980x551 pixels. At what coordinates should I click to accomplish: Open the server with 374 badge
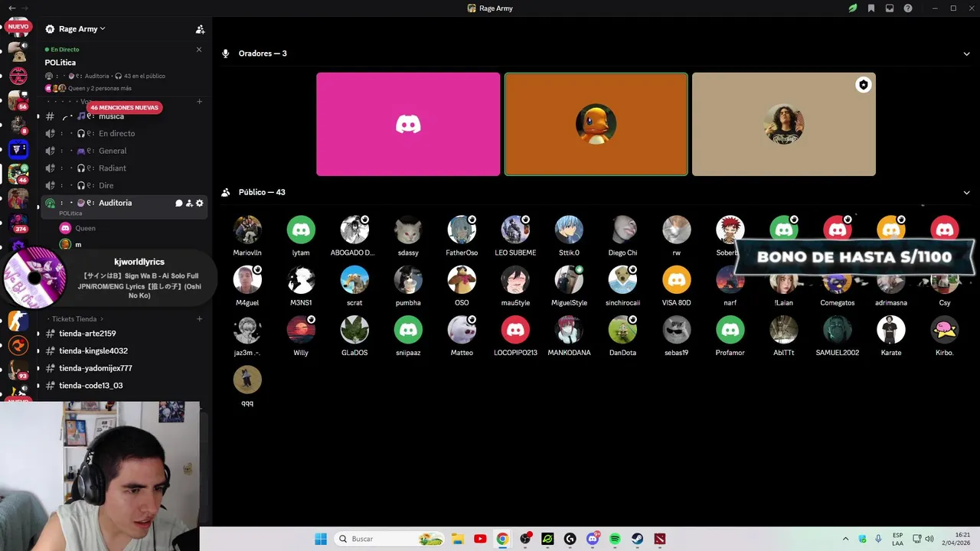pyautogui.click(x=18, y=222)
